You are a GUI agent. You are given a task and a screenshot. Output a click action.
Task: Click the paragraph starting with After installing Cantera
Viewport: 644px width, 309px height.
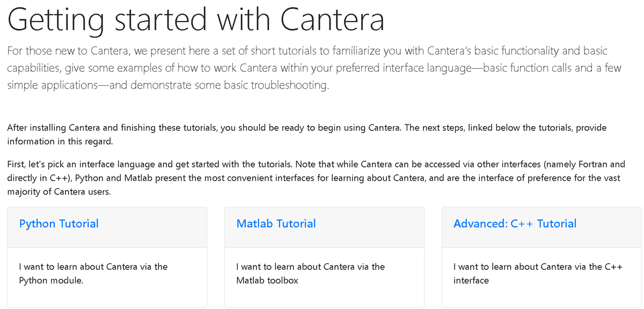coord(306,134)
